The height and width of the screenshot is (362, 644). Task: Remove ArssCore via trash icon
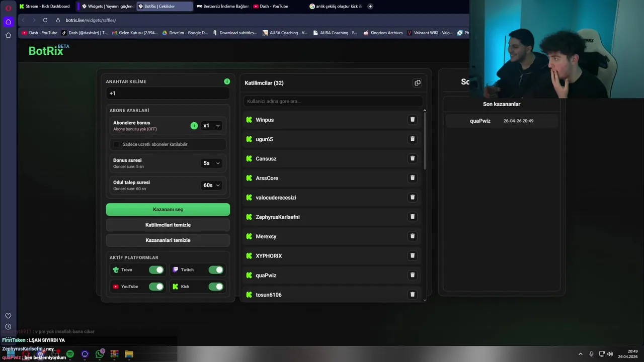413,178
